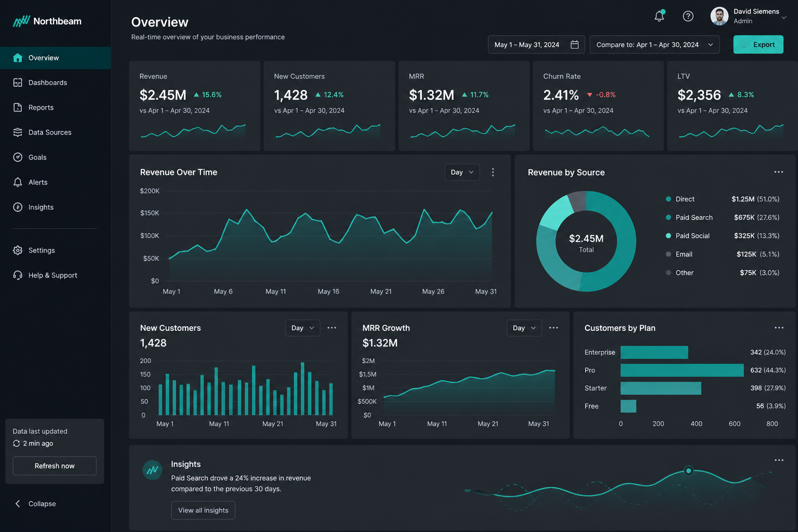Click the donut chart center $2.45M Total
798x532 pixels.
pos(586,243)
